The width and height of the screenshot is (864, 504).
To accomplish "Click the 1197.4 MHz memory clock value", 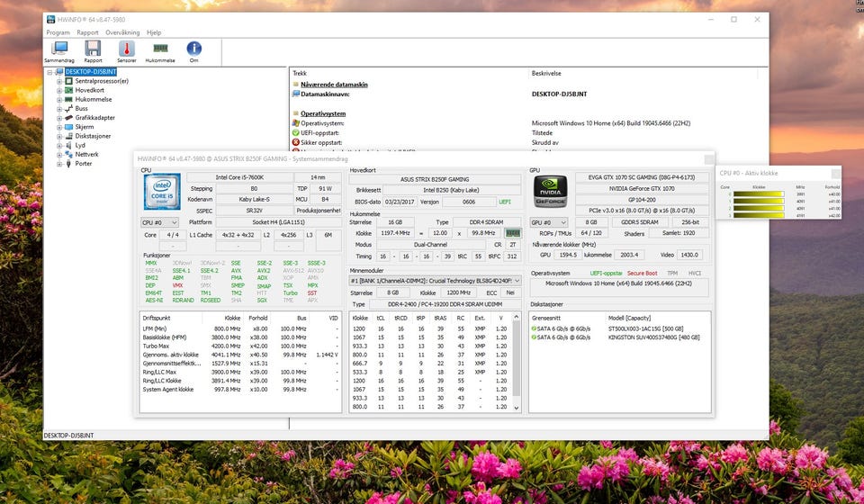I will point(394,233).
